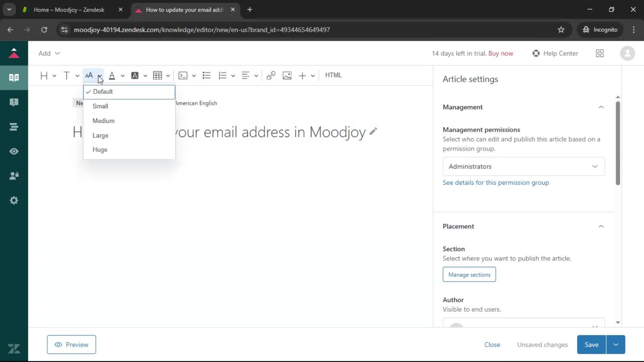Reload the browser page

tap(44, 30)
